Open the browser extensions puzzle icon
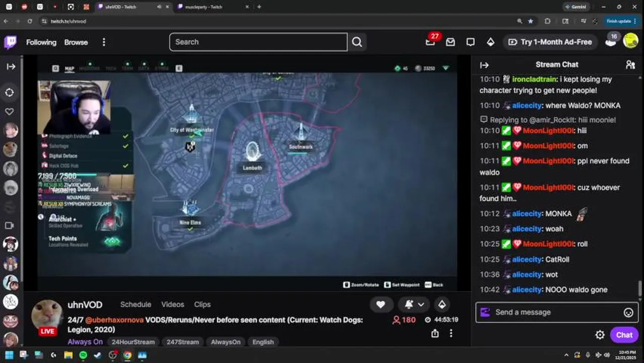The width and height of the screenshot is (644, 363). point(548,21)
